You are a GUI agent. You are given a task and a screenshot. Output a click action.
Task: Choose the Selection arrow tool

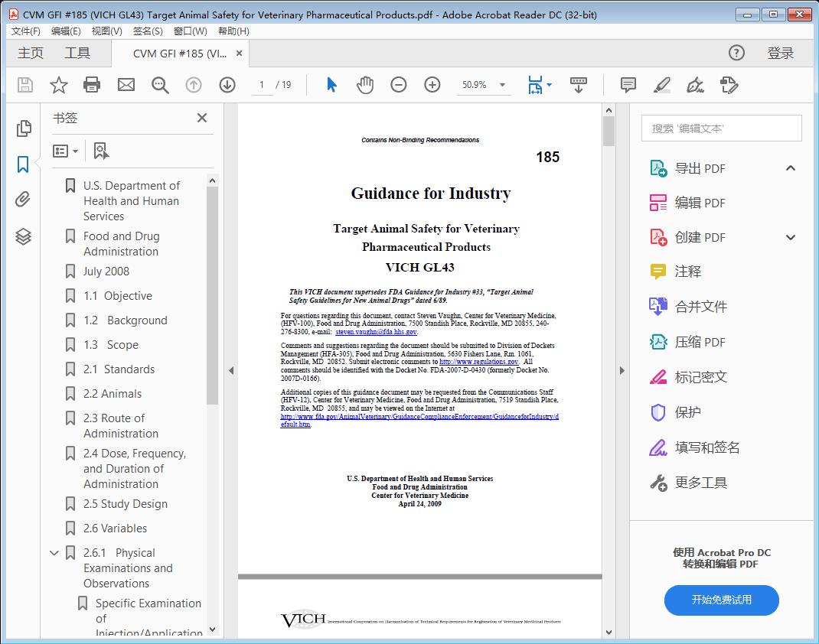pyautogui.click(x=331, y=85)
